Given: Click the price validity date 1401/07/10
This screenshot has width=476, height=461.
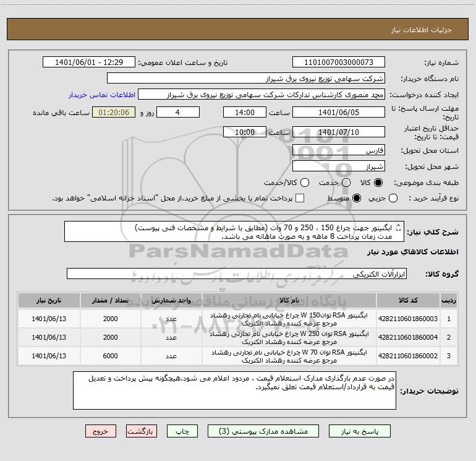Looking at the screenshot, I should point(339,132).
